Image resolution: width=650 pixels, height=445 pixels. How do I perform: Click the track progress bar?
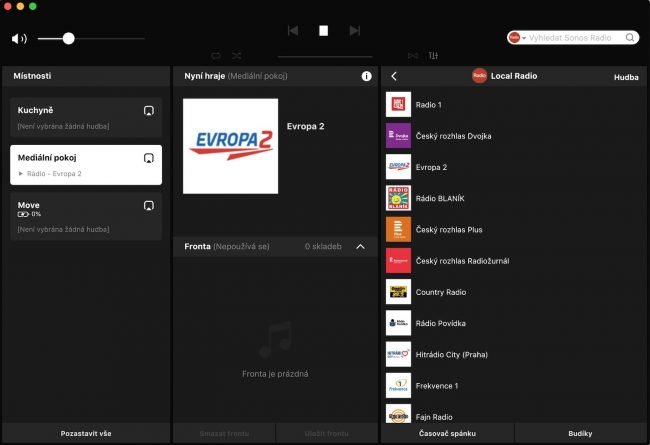click(325, 56)
